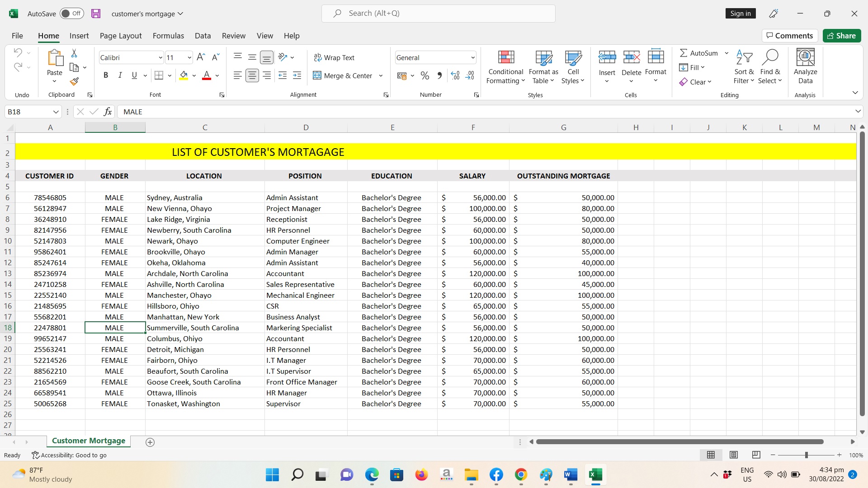Click the Format Painter brush icon
Viewport: 868px width, 488px height.
click(x=74, y=81)
